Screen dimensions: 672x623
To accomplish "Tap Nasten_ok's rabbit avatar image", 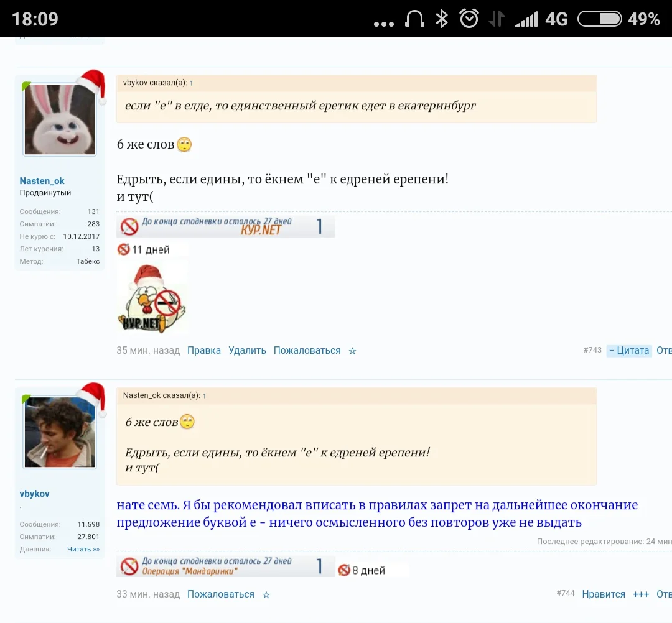I will [x=60, y=119].
